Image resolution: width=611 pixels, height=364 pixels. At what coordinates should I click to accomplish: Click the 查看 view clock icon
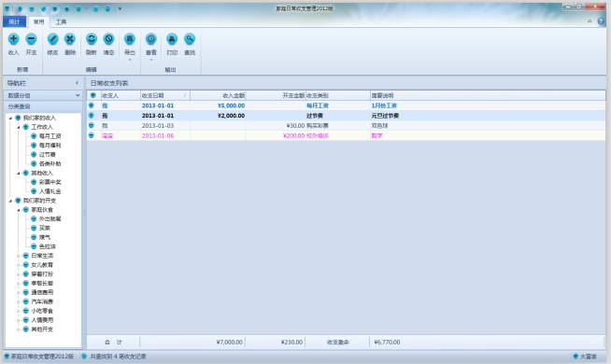tap(150, 39)
